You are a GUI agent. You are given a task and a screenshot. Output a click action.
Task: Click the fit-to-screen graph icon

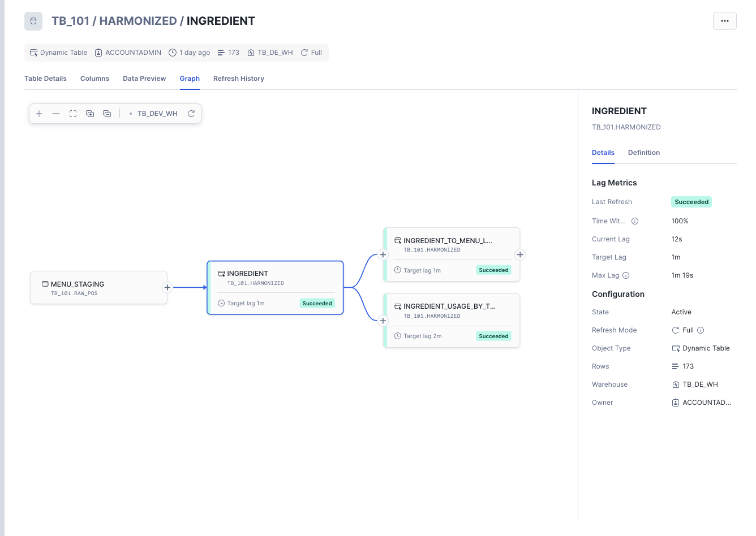73,114
